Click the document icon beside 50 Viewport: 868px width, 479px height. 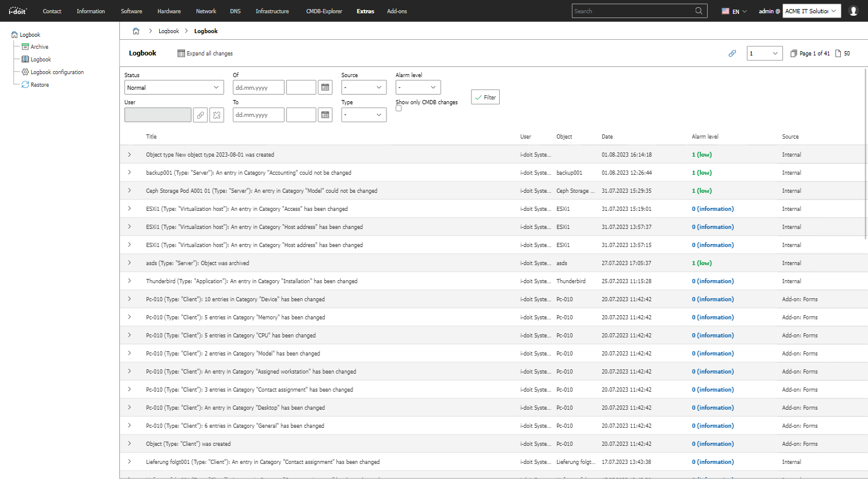pos(838,54)
